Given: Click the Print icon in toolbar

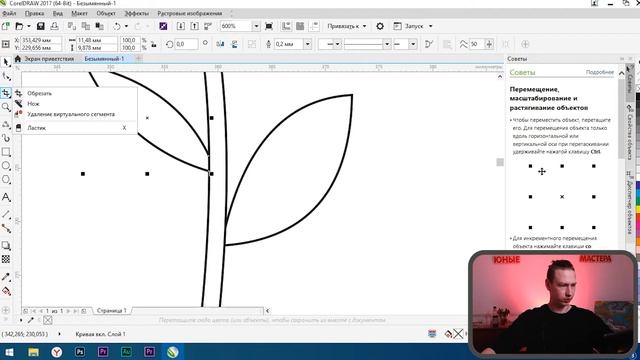Looking at the screenshot, I should [x=54, y=26].
